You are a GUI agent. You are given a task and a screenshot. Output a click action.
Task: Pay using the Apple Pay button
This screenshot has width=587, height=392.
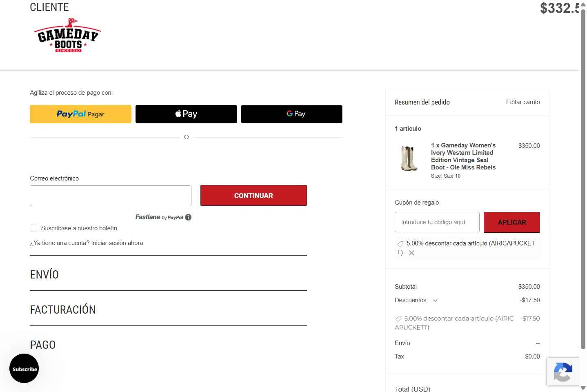pyautogui.click(x=186, y=114)
